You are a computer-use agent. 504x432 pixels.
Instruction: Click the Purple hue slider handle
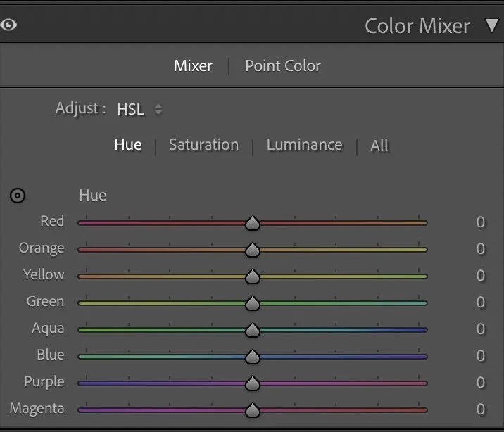click(253, 383)
